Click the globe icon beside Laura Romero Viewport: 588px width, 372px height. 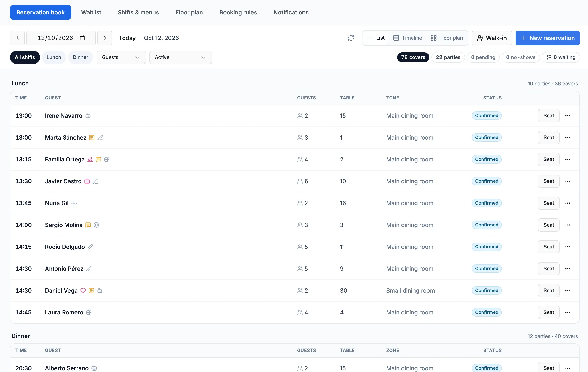coord(89,312)
